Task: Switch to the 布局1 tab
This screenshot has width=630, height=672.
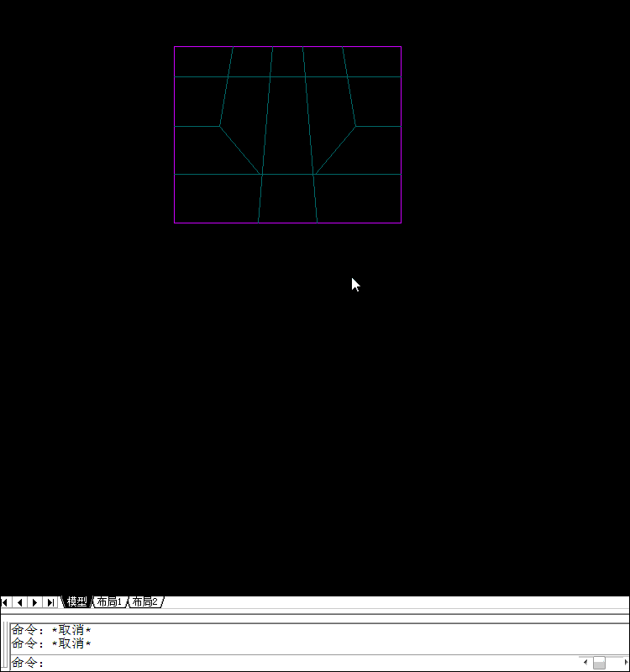Action: (x=109, y=601)
